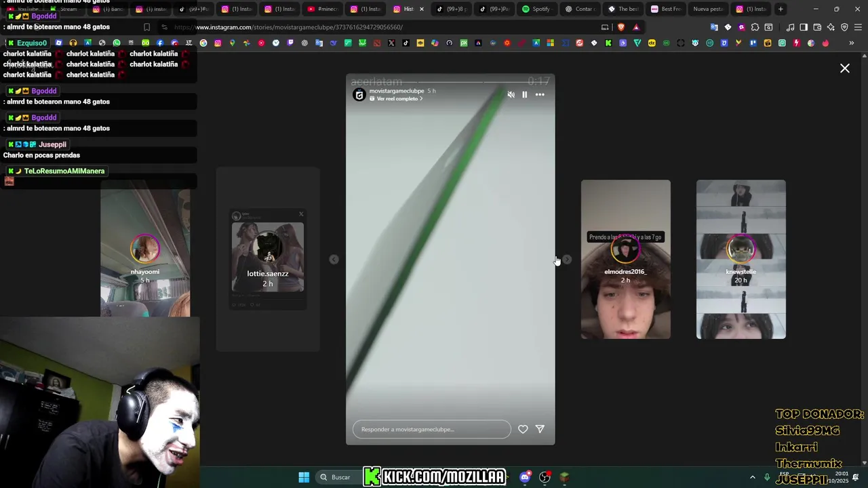Like the story with the heart icon

523,429
